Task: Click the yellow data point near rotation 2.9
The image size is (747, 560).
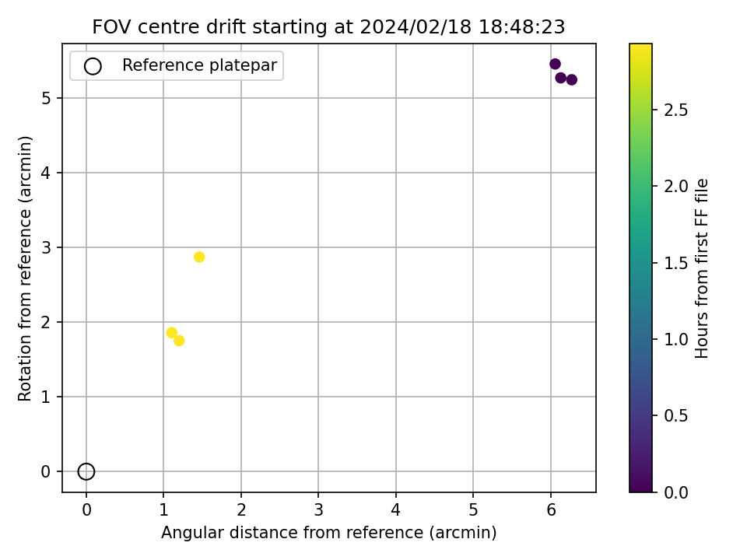Action: pyautogui.click(x=199, y=257)
